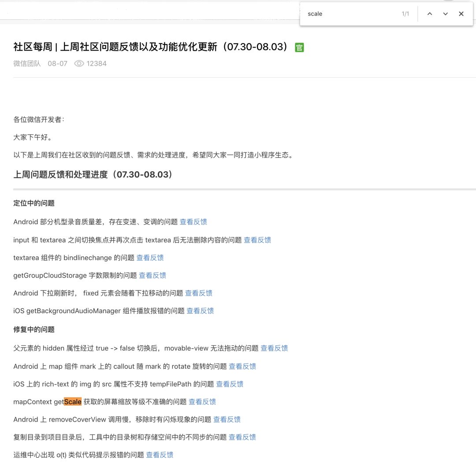
Task: Open feedback link for movable-view 无法拖动
Action: pos(274,348)
